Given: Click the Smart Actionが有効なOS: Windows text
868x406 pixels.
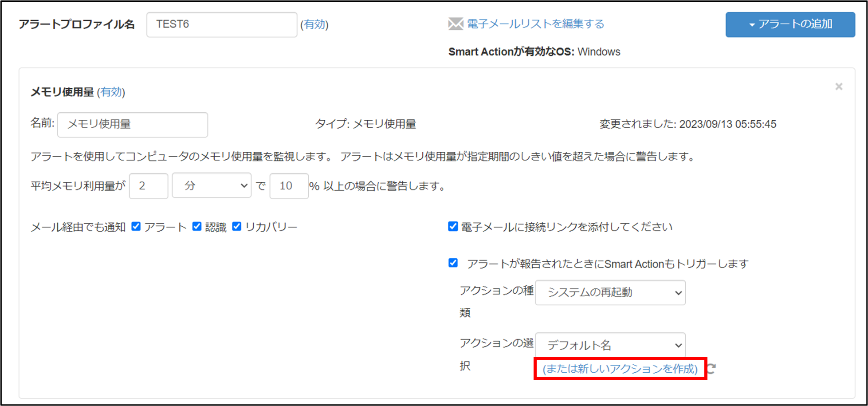Looking at the screenshot, I should [x=534, y=52].
